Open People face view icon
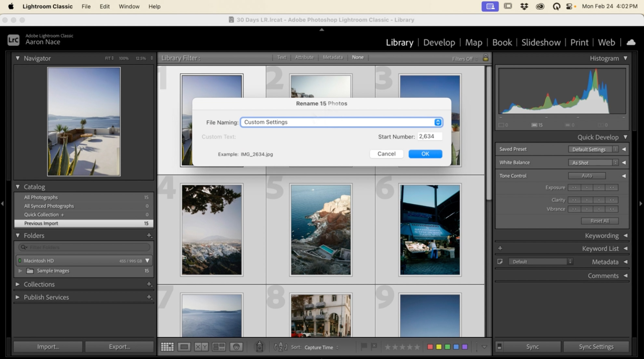This screenshot has height=359, width=644. [236, 347]
